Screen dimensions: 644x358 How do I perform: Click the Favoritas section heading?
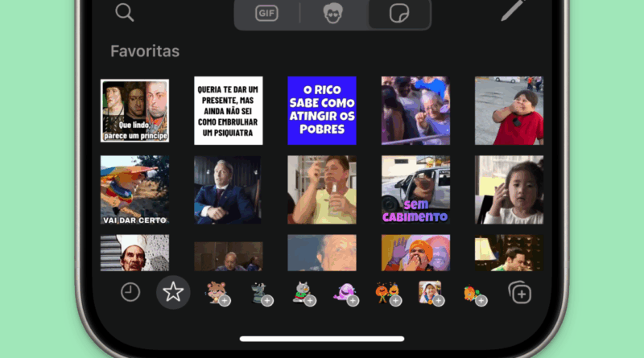pos(145,51)
